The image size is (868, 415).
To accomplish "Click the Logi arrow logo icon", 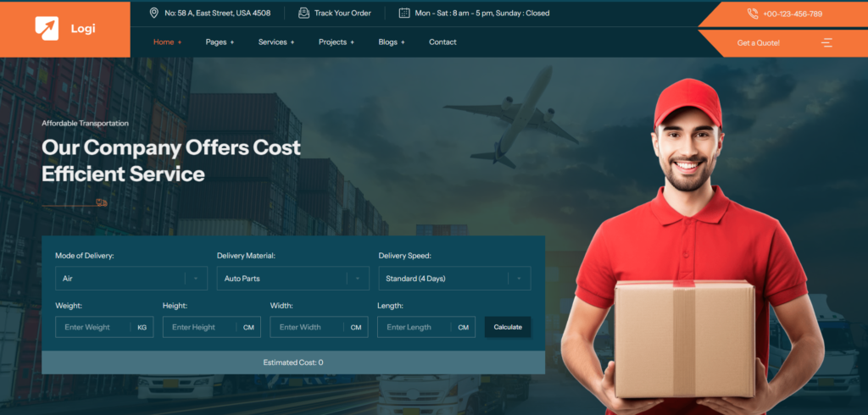I will [47, 28].
